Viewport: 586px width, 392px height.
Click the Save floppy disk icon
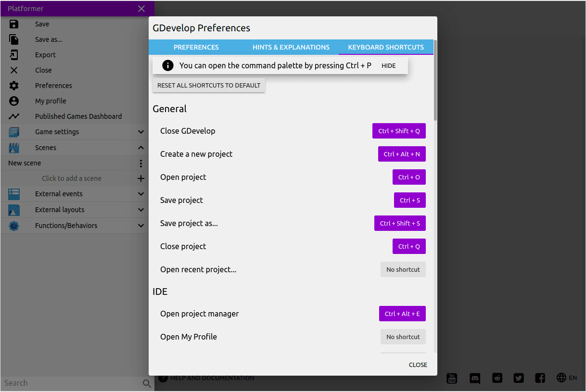[x=14, y=24]
